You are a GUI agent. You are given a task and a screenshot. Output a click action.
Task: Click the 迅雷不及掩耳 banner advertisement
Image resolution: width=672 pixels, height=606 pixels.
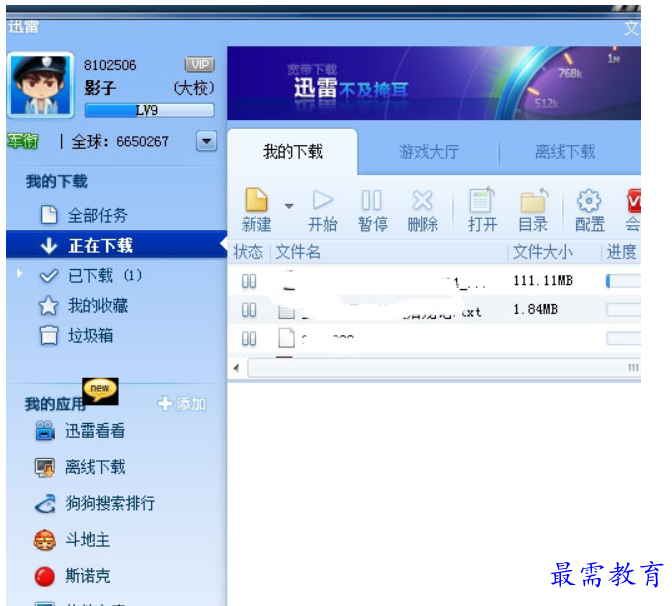(x=434, y=83)
